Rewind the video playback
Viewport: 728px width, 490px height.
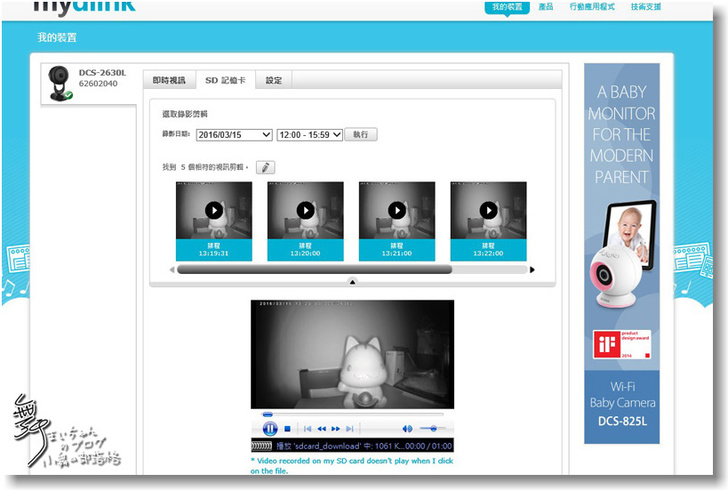pyautogui.click(x=321, y=429)
